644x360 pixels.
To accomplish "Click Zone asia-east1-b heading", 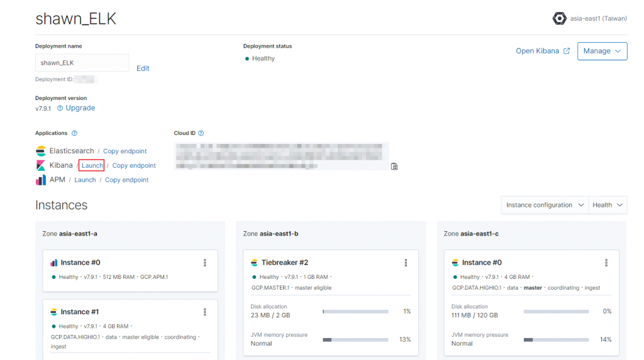I will pos(270,234).
